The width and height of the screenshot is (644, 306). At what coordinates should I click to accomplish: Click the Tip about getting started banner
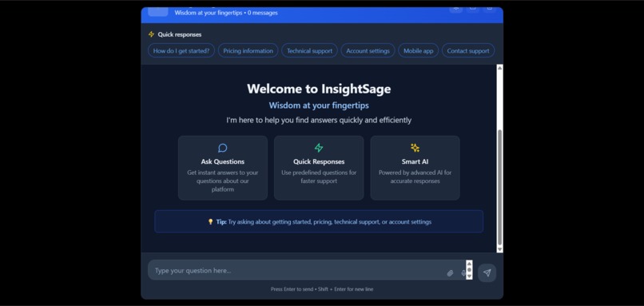pyautogui.click(x=319, y=221)
